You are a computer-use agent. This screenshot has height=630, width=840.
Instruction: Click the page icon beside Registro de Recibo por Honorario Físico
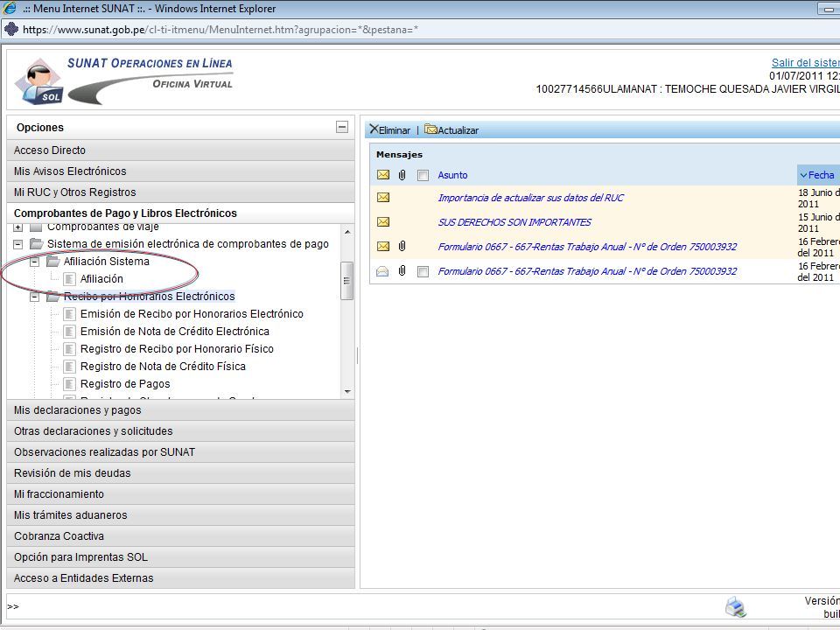click(x=69, y=349)
